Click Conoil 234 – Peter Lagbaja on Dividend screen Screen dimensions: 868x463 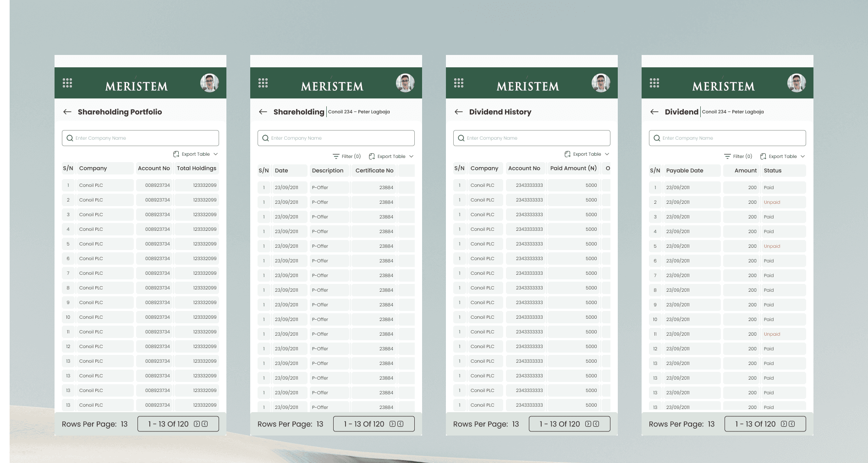733,112
